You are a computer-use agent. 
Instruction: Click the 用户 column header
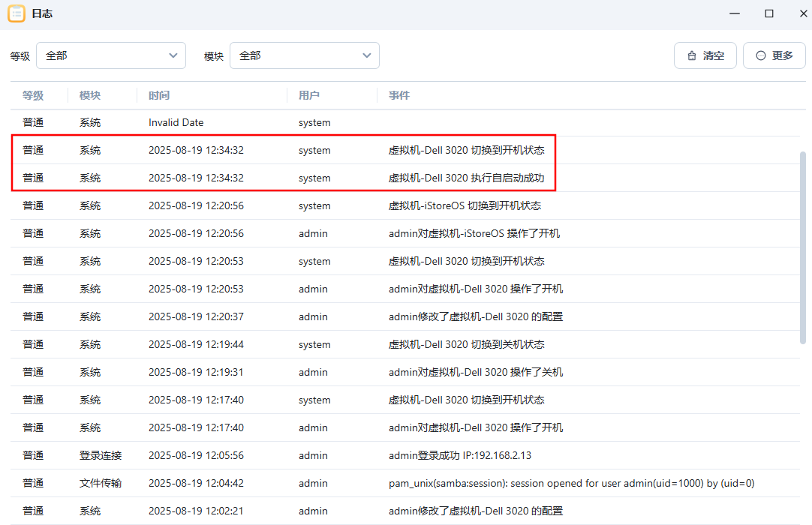point(308,95)
